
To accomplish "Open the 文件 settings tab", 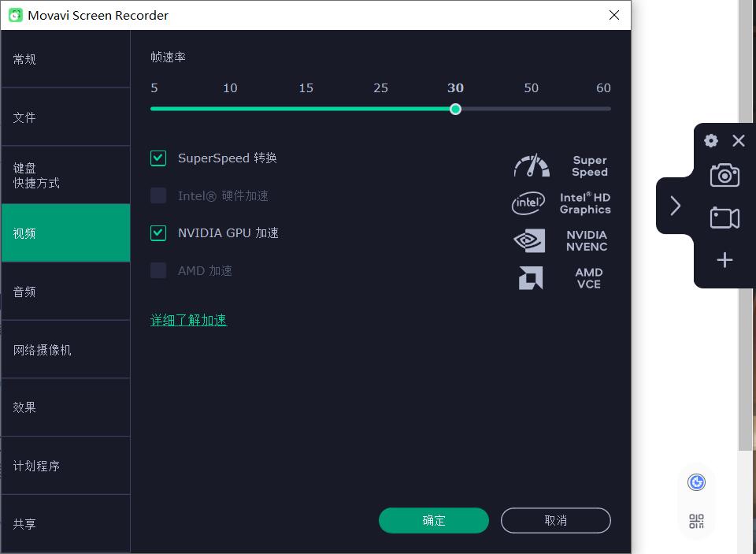I will (65, 117).
